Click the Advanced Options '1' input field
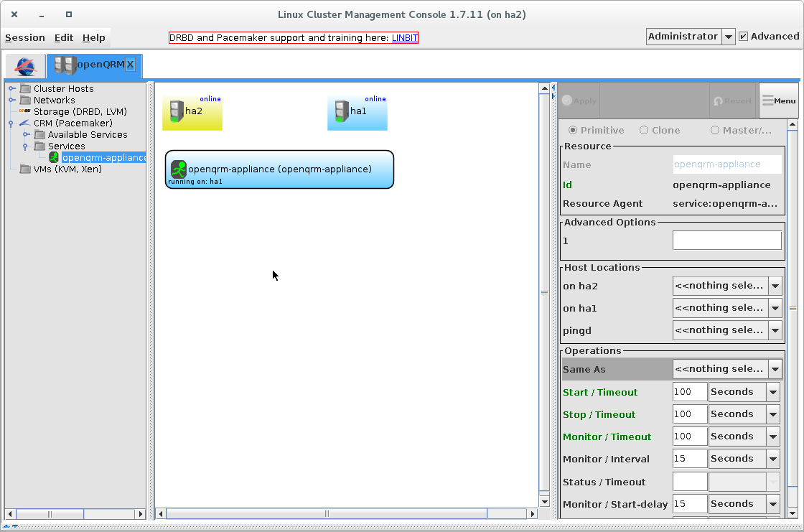Viewport: 804px width, 532px height. (727, 241)
